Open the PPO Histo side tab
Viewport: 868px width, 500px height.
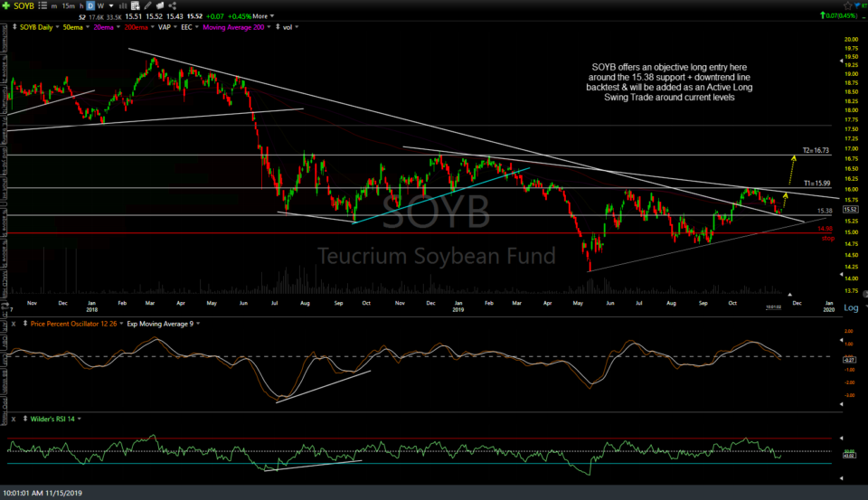4,410
